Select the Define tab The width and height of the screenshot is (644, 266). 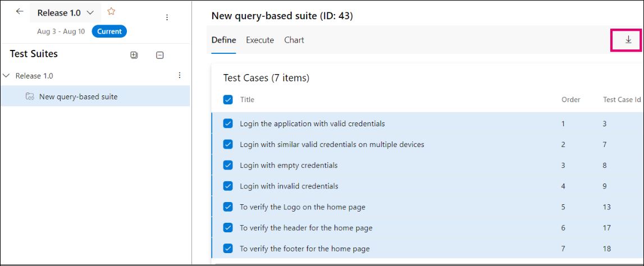point(223,40)
